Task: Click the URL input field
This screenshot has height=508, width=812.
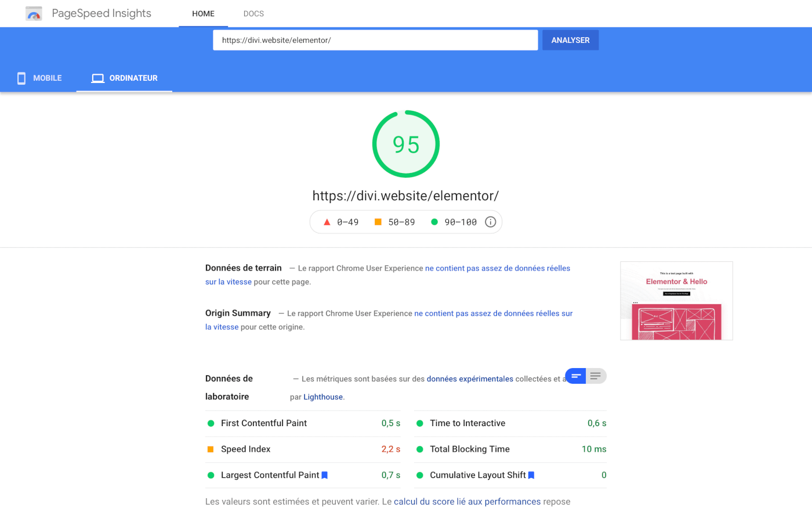Action: [x=375, y=40]
